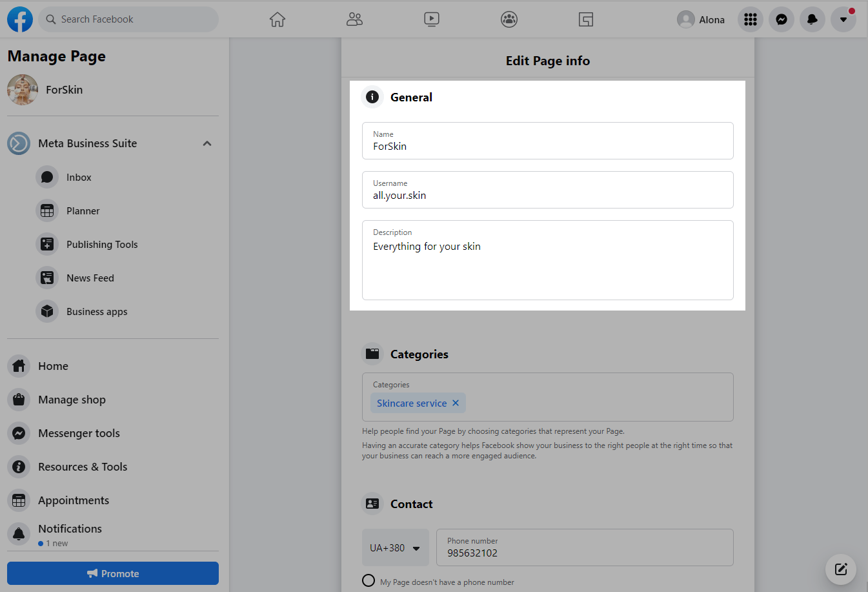Open the Gaming icon in top bar
This screenshot has width=868, height=592.
586,19
